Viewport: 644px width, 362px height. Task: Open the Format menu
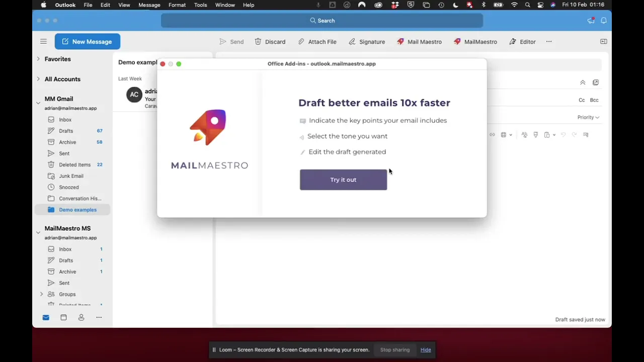point(177,5)
